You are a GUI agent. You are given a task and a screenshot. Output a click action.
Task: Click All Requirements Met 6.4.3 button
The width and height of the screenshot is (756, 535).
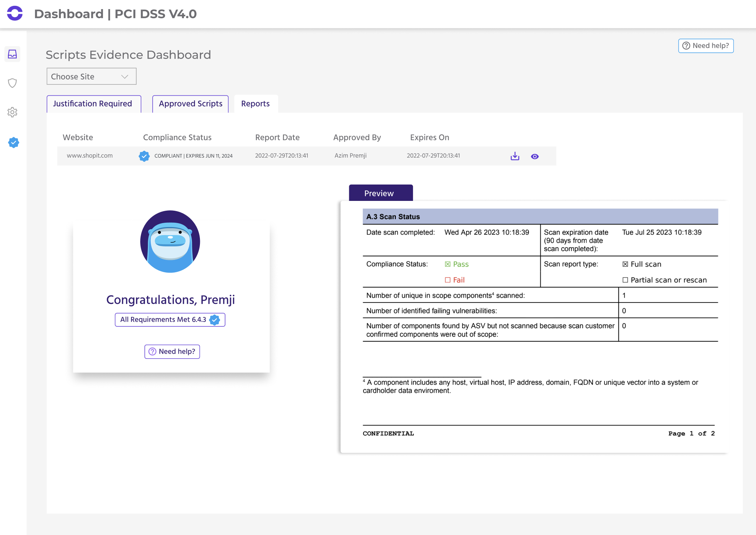[x=170, y=320]
